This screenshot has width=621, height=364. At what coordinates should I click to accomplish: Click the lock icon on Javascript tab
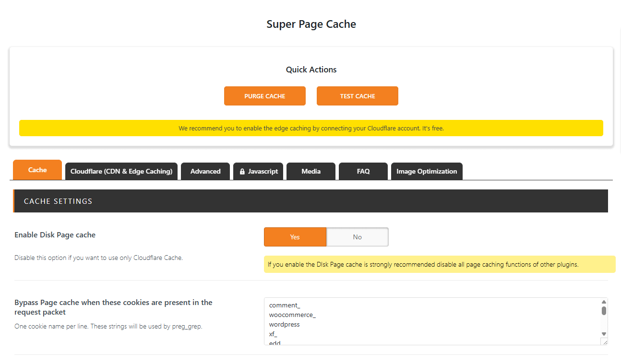tap(242, 172)
